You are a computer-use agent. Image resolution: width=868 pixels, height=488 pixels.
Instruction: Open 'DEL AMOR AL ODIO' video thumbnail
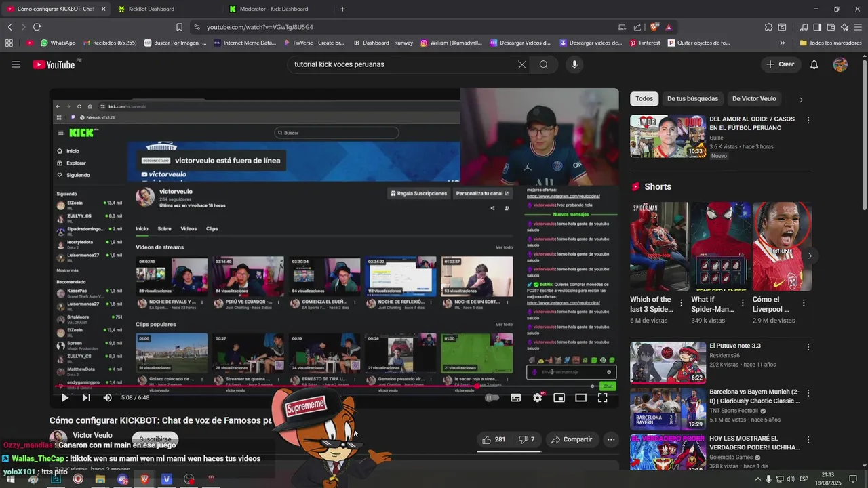[668, 136]
